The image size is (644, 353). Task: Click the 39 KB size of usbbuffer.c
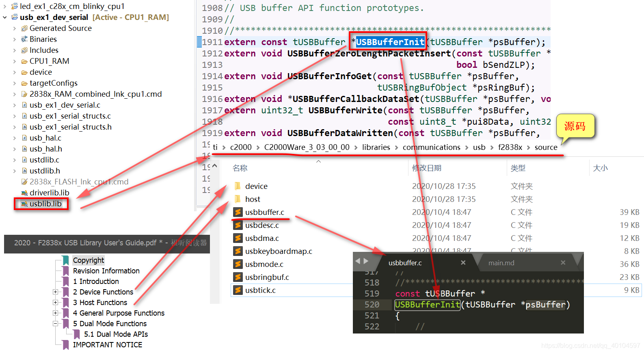(x=629, y=212)
